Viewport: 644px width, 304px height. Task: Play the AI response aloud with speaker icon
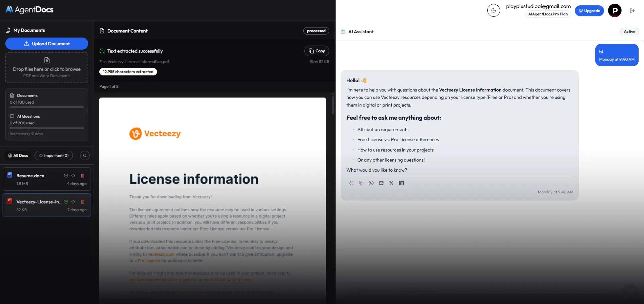[351, 183]
